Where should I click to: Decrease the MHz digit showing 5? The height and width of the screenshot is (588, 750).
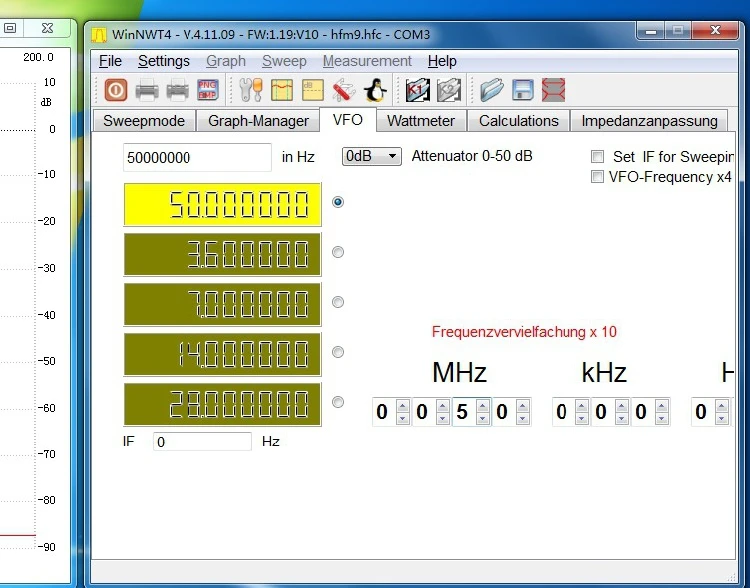click(483, 418)
